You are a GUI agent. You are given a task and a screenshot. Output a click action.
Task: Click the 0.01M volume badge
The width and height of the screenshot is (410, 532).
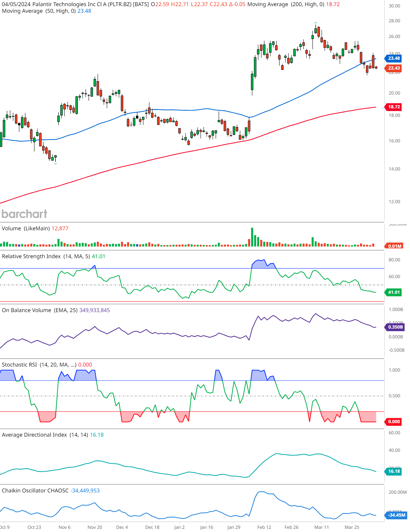394,246
